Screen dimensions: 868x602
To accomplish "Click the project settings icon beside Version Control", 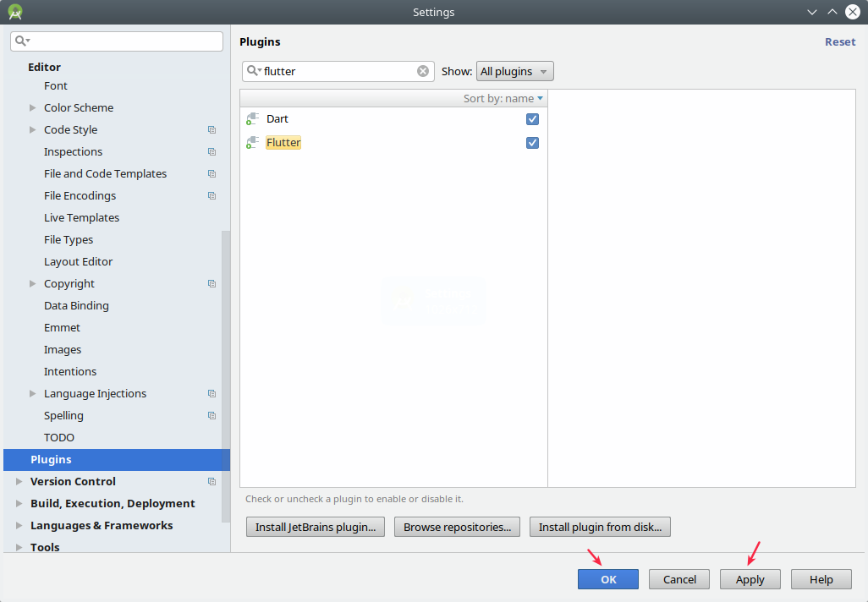I will click(x=211, y=481).
